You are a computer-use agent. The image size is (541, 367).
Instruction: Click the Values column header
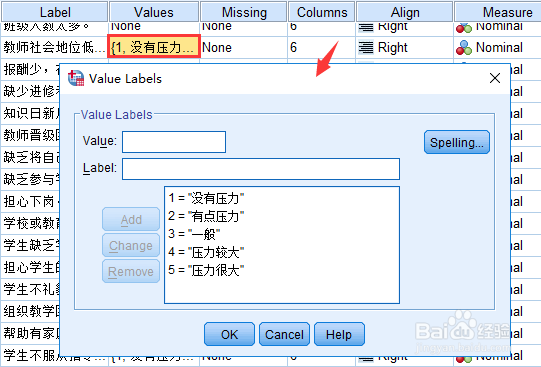coord(154,12)
